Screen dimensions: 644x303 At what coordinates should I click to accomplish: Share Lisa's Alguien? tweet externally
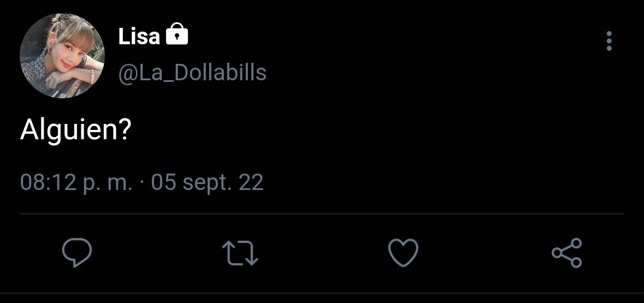pos(567,252)
